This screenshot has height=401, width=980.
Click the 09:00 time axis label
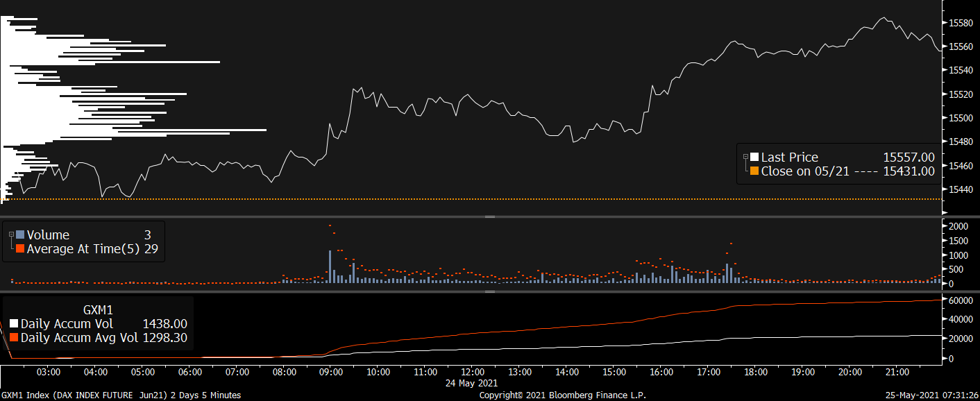point(331,373)
